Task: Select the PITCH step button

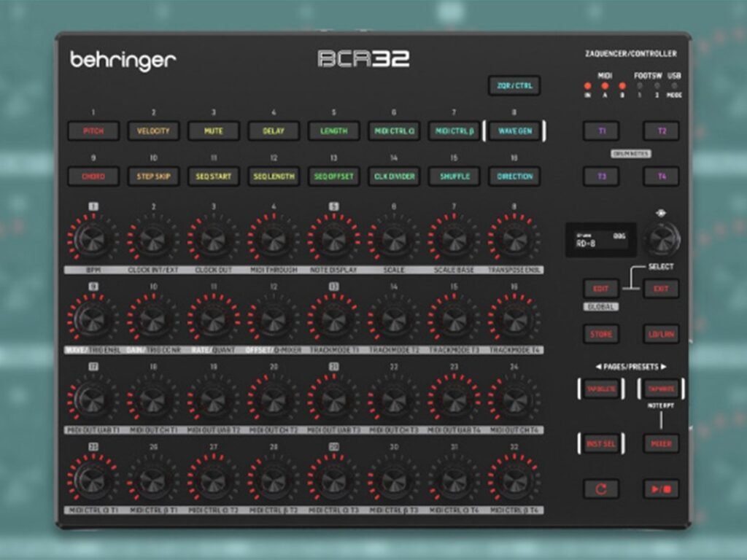Action: [93, 131]
